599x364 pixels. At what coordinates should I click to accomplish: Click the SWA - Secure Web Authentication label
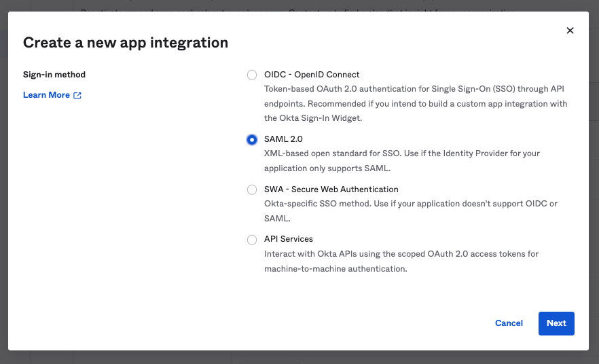click(331, 189)
